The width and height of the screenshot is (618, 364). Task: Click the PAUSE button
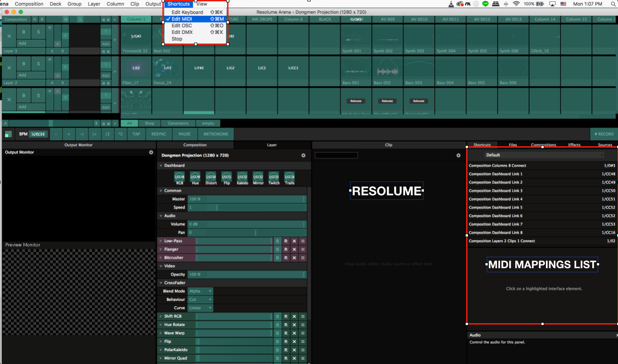[185, 134]
